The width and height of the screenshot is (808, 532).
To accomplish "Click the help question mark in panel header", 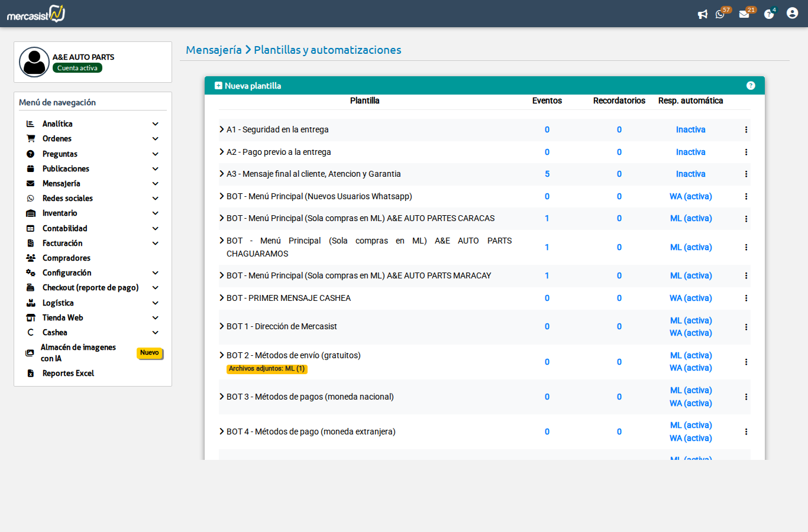I will [x=751, y=86].
